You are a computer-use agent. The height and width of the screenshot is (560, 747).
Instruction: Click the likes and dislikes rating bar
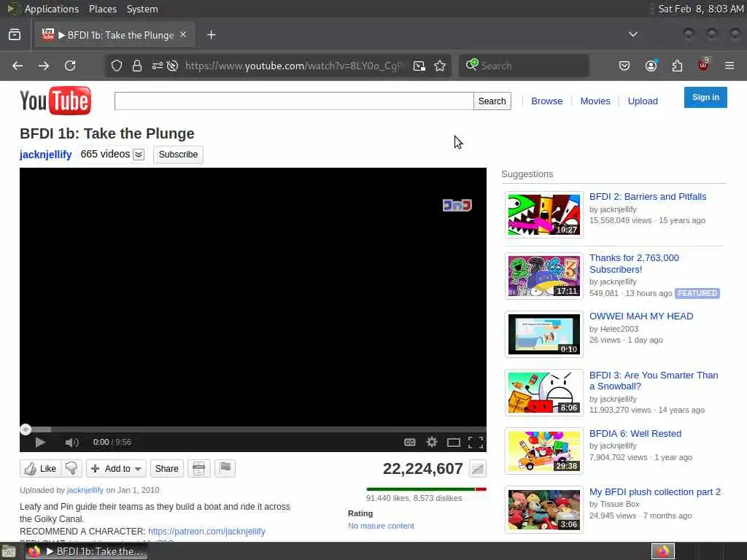click(x=426, y=489)
